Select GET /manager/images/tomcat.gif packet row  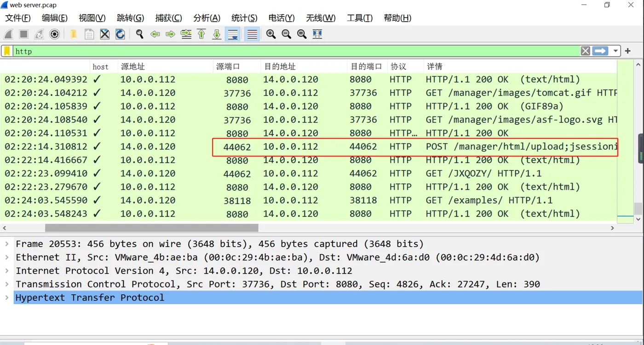309,93
